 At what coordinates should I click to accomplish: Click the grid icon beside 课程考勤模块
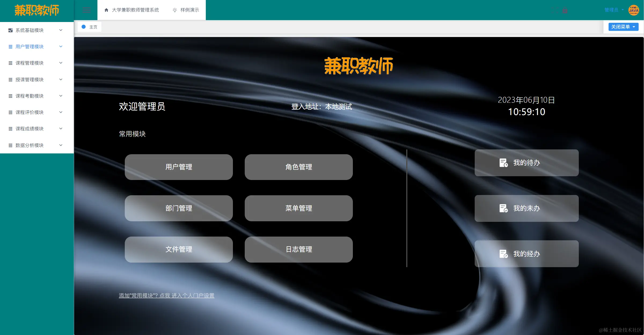(10, 96)
